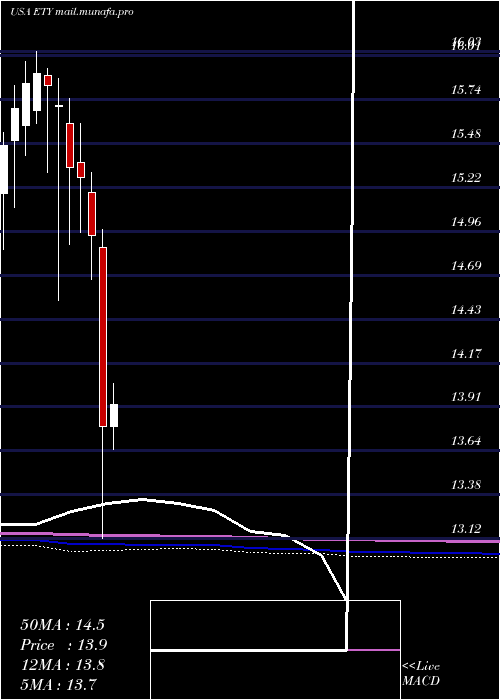500x700 pixels.
Task: Click the last white candlestick near 13.91
Action: point(114,416)
